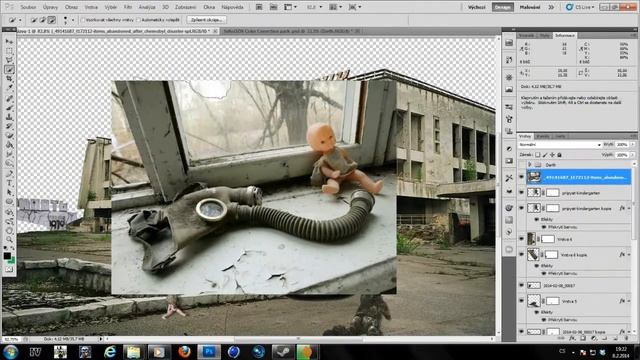Switch to the Malování workspace

pyautogui.click(x=530, y=7)
